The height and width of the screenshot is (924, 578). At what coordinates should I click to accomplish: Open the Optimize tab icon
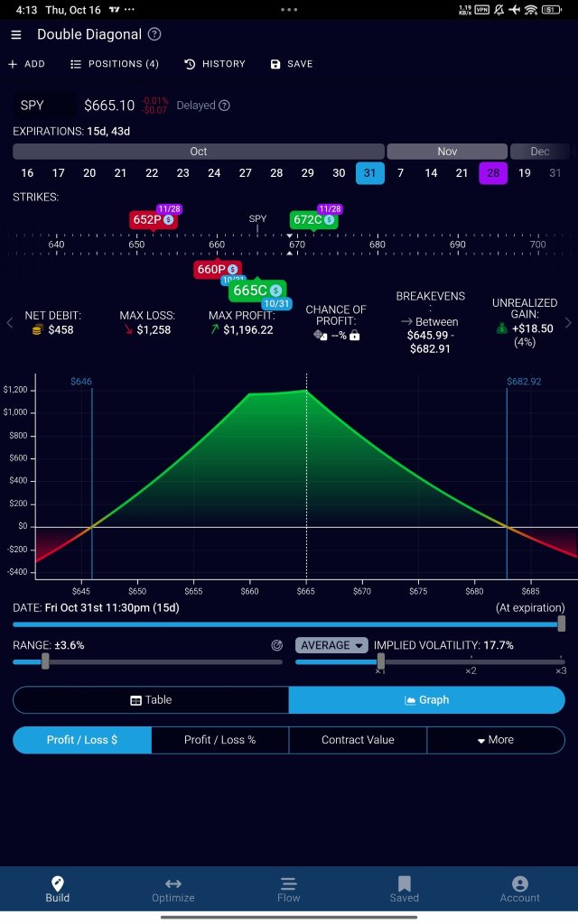pyautogui.click(x=172, y=883)
